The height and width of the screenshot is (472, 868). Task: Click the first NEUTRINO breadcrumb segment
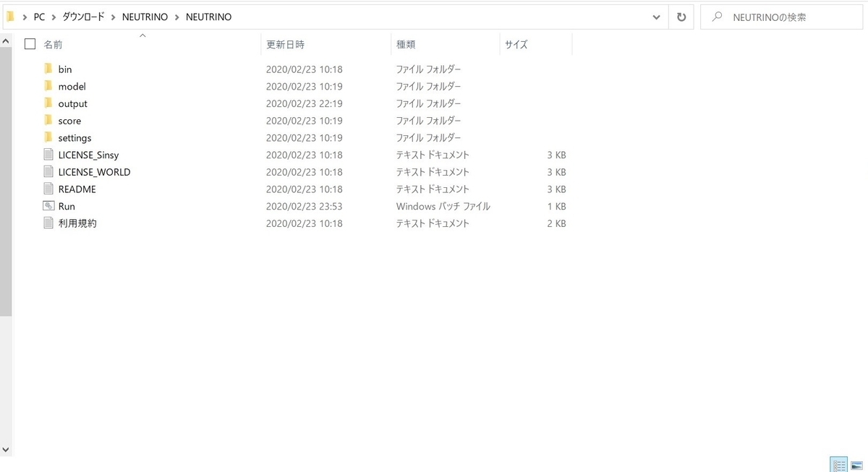145,17
